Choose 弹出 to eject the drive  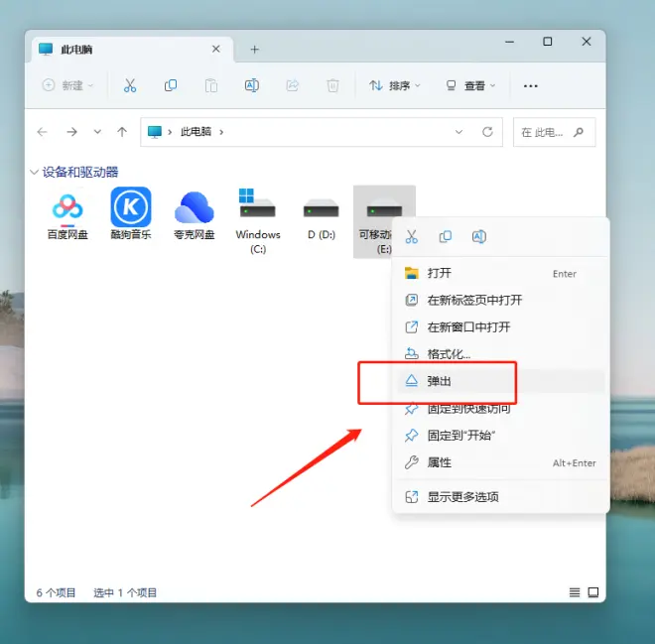coord(440,381)
